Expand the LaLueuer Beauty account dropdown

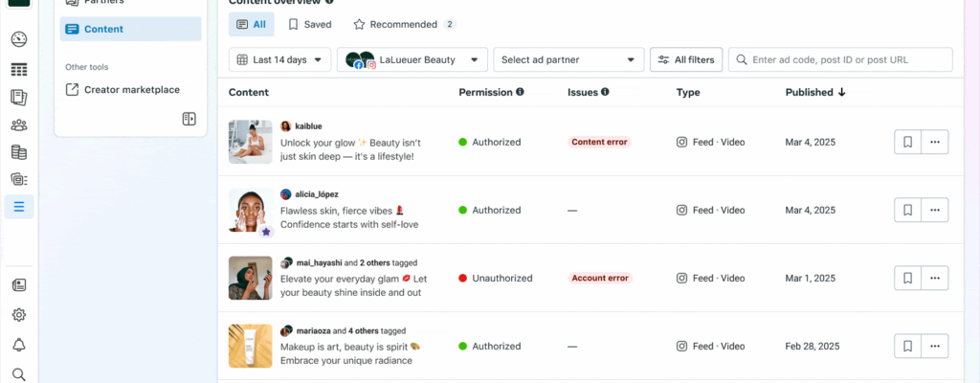pos(412,60)
